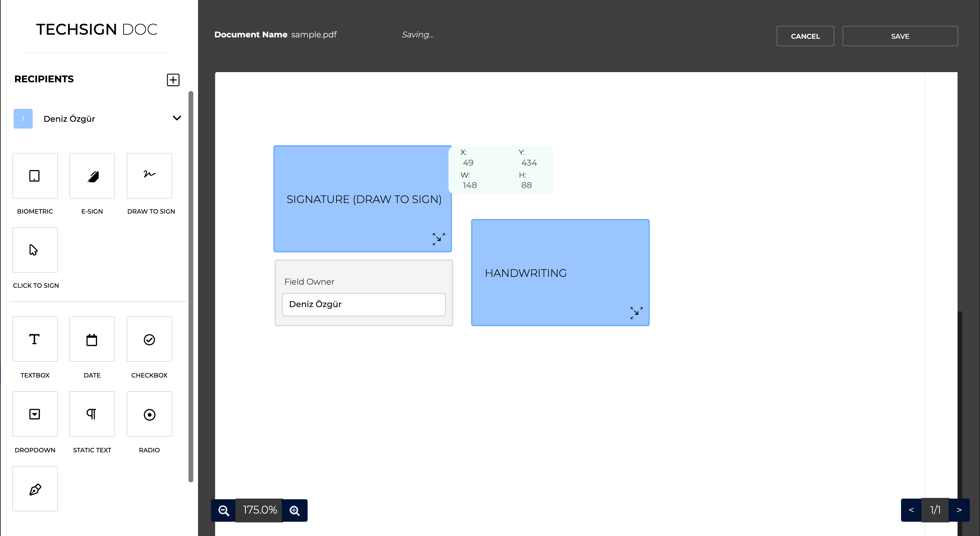Image resolution: width=980 pixels, height=536 pixels.
Task: Go to next page arrow
Action: (x=960, y=510)
